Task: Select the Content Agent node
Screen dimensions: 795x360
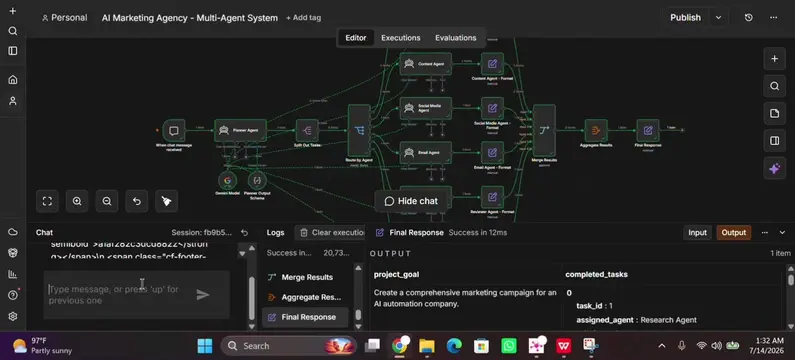Action: point(425,64)
